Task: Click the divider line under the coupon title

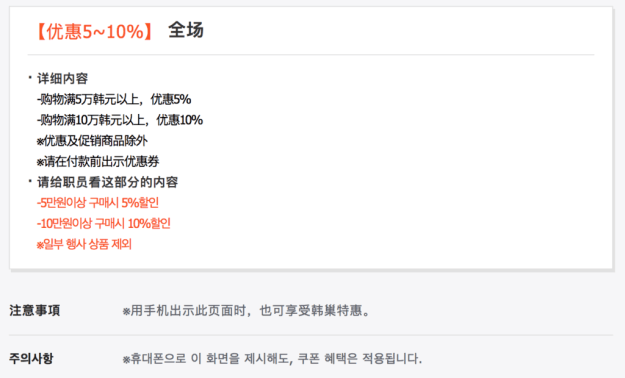Action: pos(311,54)
